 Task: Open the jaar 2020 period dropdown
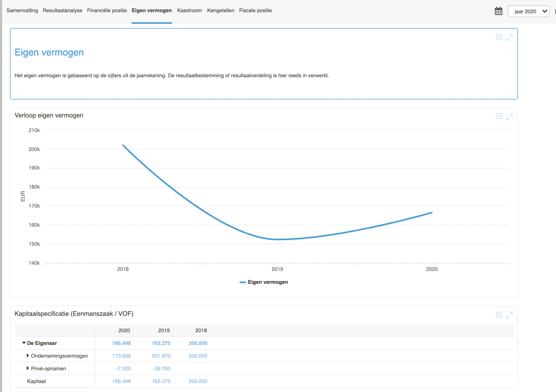tap(528, 11)
